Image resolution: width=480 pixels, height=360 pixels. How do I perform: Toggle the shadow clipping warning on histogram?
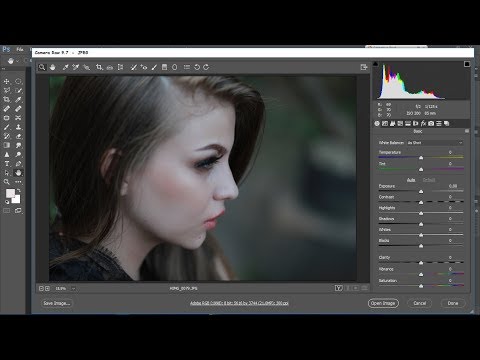pyautogui.click(x=376, y=64)
